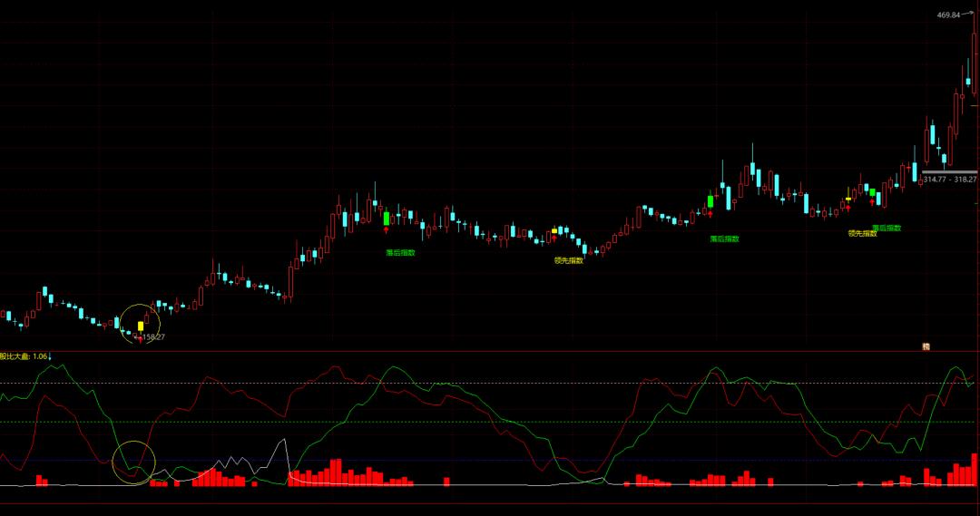Click the white dashed reference line in indicator panel
980x516 pixels.
(487, 383)
